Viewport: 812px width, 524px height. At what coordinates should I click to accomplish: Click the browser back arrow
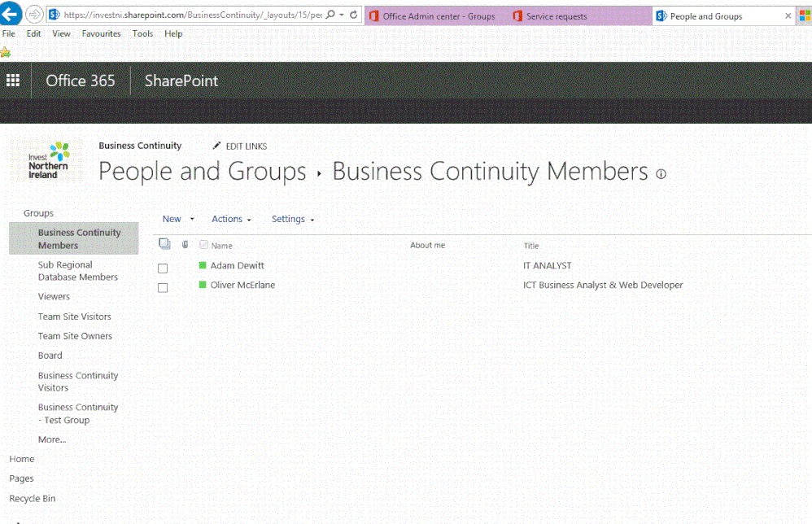[10, 14]
